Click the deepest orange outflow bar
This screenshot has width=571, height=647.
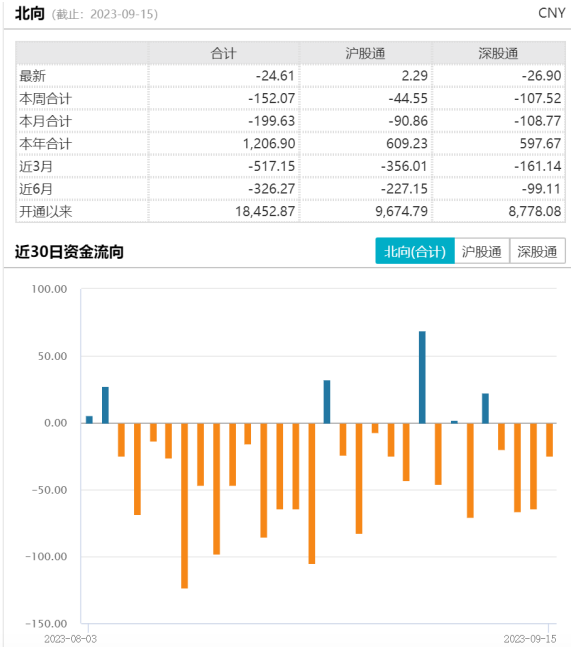click(x=184, y=505)
